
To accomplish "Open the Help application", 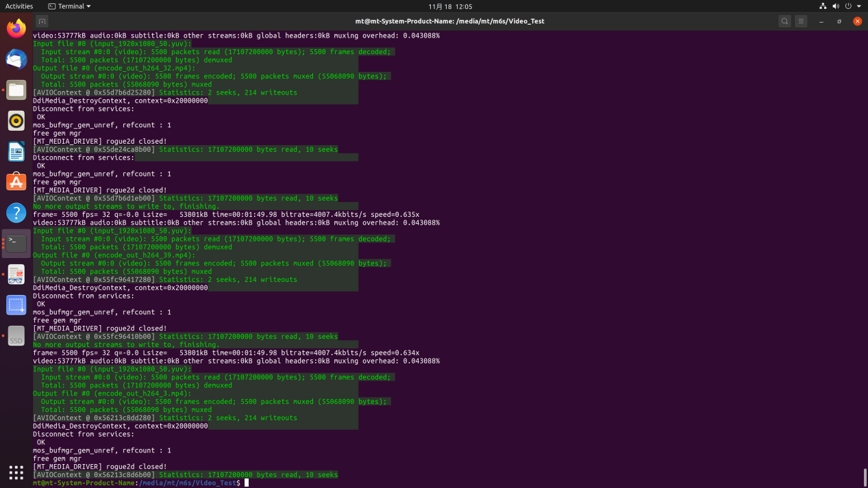I will coord(16,212).
